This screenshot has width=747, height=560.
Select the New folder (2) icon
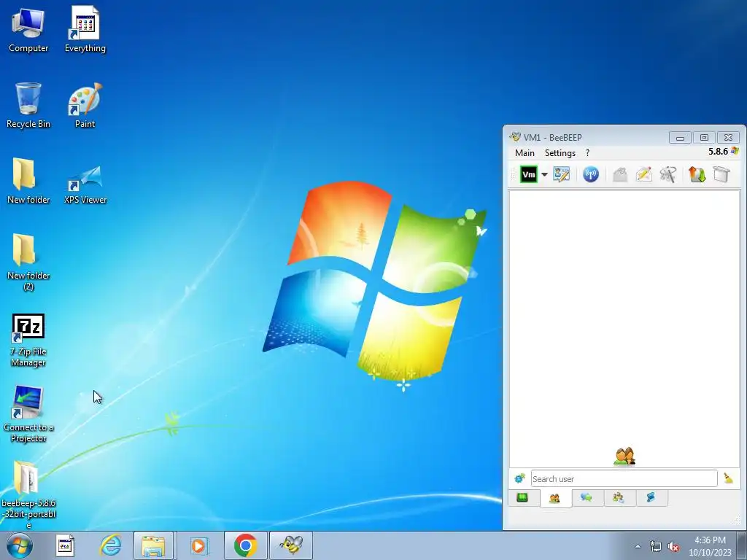(28, 262)
